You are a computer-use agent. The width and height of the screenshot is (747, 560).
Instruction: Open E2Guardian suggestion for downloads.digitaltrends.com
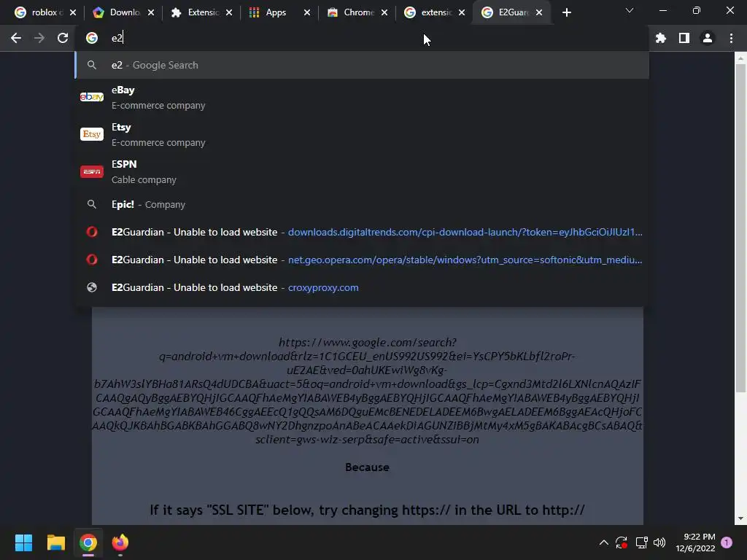(362, 233)
